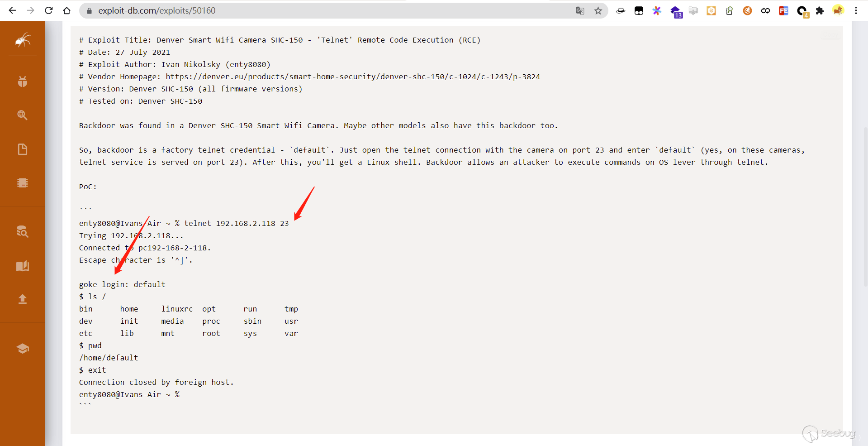Open the browser home page
This screenshot has height=446, width=868.
[66, 10]
